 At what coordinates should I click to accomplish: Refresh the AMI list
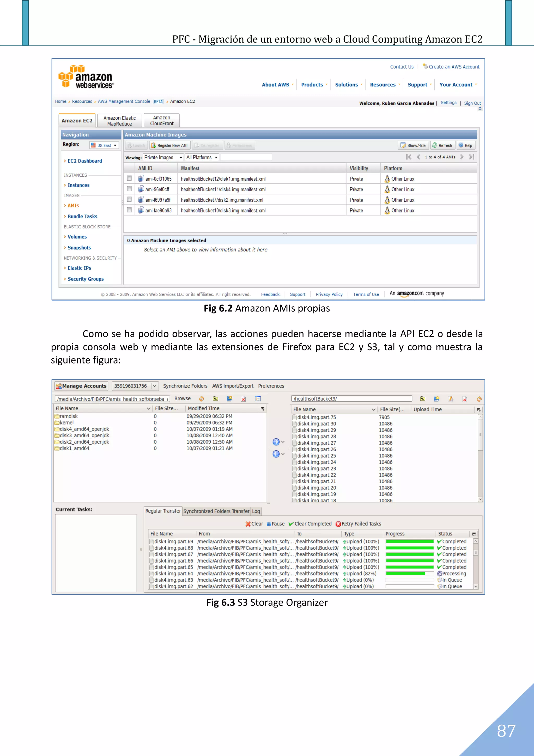click(x=442, y=146)
